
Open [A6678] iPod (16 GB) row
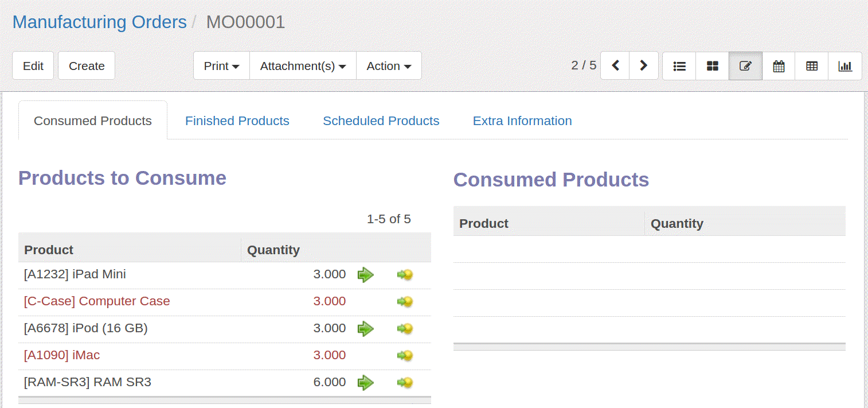coord(225,329)
